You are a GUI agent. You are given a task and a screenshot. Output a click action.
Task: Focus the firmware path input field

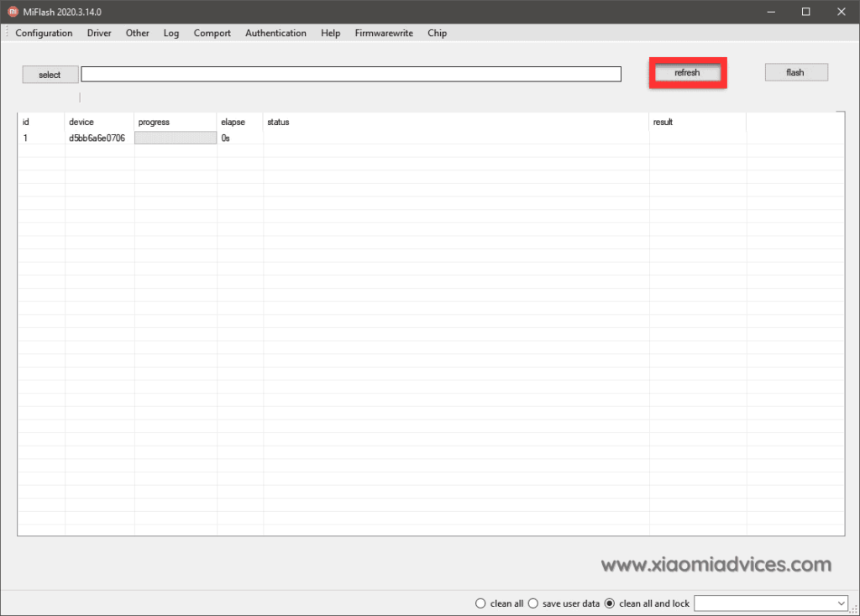pos(351,74)
